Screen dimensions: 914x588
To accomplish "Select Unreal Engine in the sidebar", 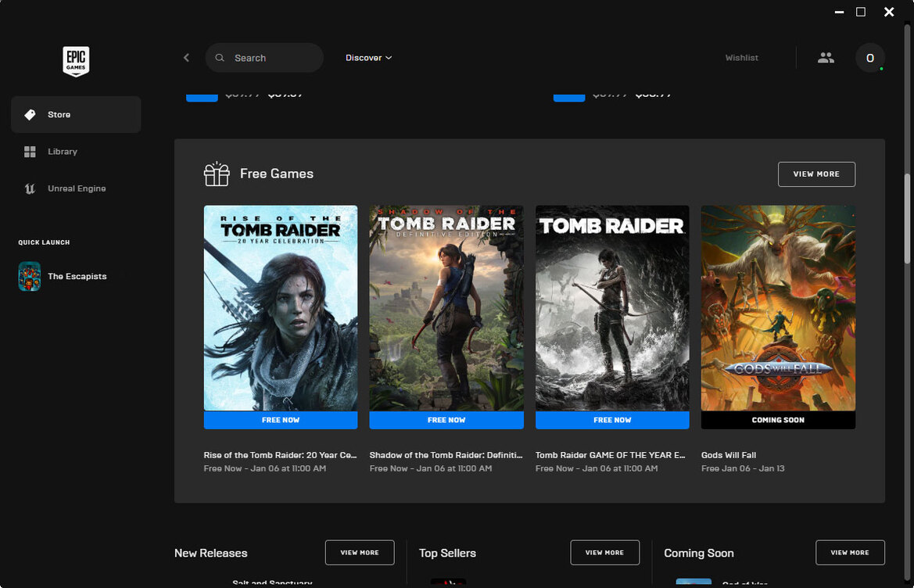I will (76, 188).
